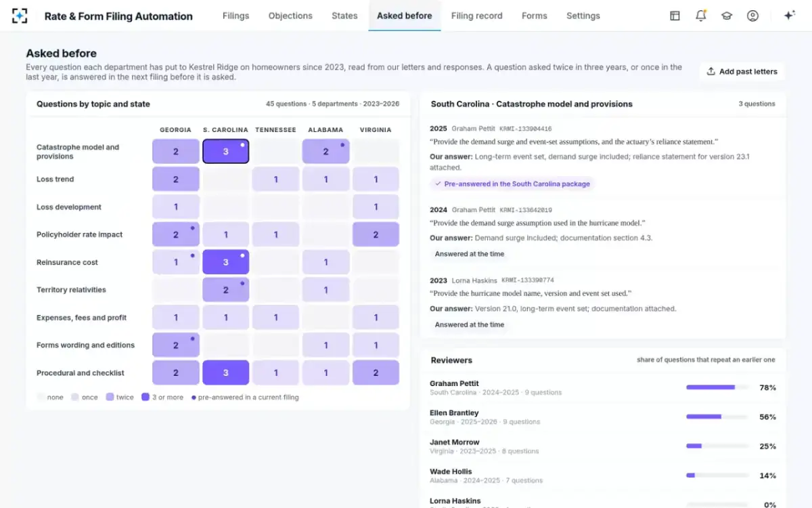Launch the AI sparkle assistant icon

click(x=789, y=16)
